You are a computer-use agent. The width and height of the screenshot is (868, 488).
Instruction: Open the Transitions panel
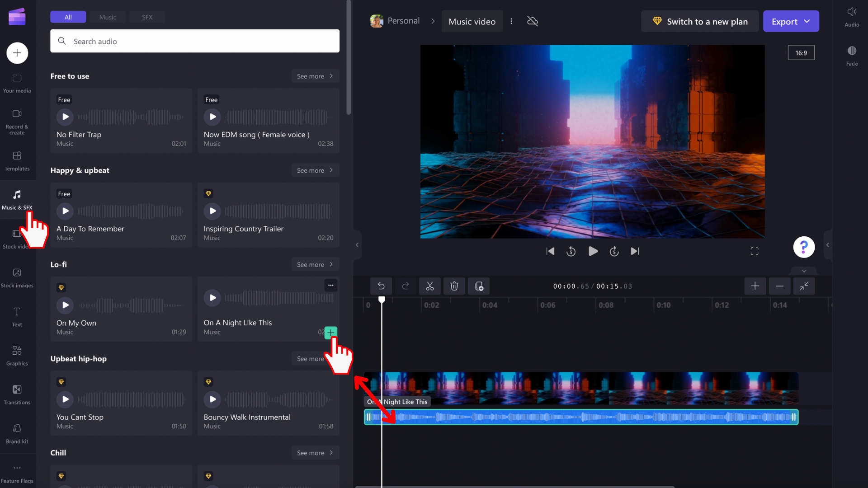tap(17, 394)
